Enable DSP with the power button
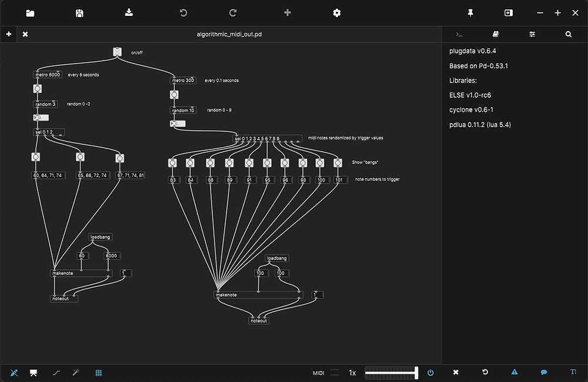 431,372
